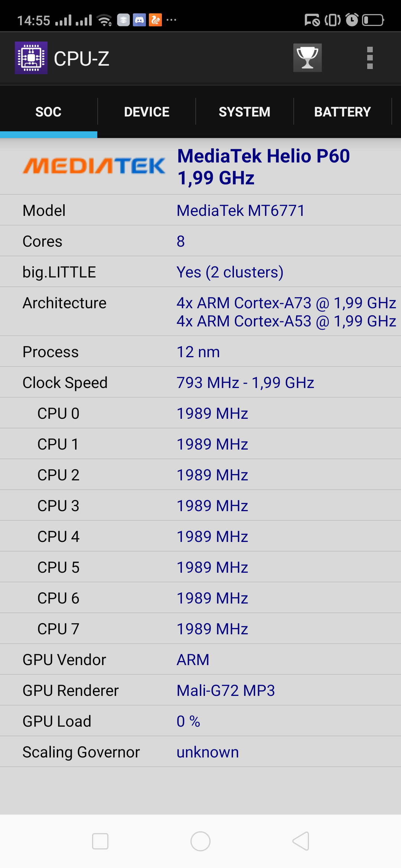Tap the alarm clock status icon
The height and width of the screenshot is (868, 401).
pos(352,20)
